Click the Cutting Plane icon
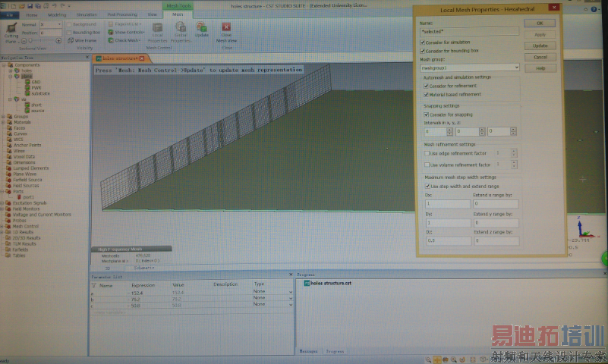Viewport: 608px width, 364px height. click(11, 29)
